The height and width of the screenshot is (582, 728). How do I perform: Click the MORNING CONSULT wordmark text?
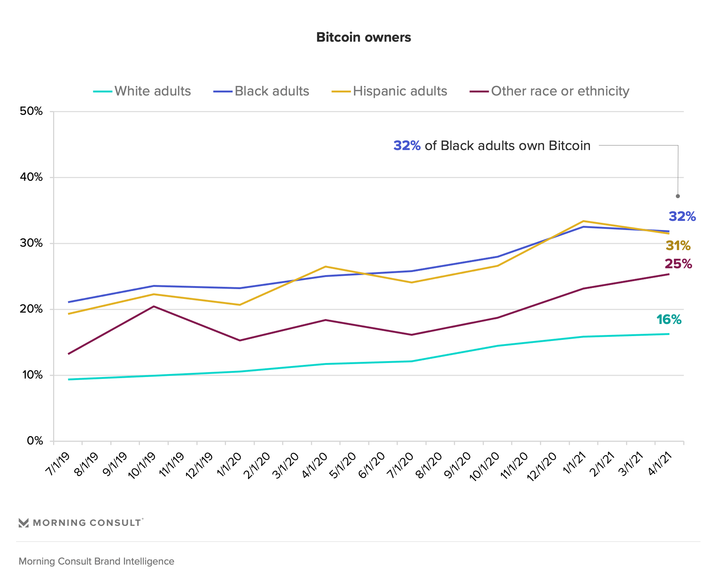click(x=87, y=523)
